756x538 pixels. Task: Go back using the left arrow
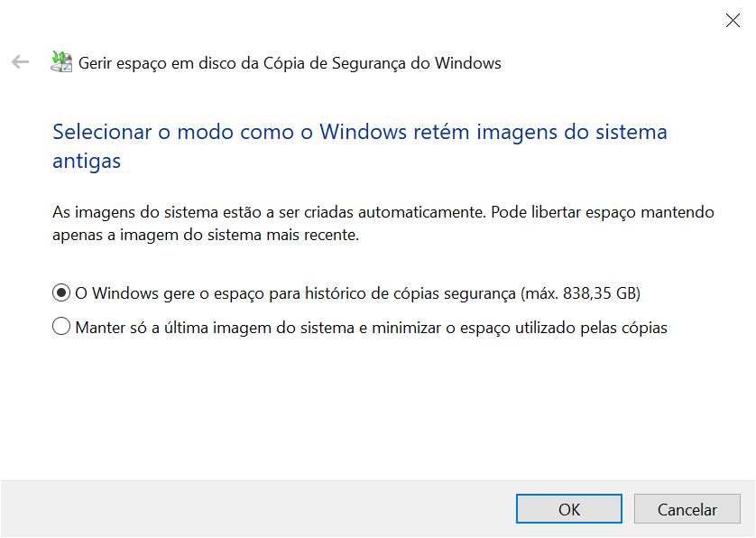(20, 62)
